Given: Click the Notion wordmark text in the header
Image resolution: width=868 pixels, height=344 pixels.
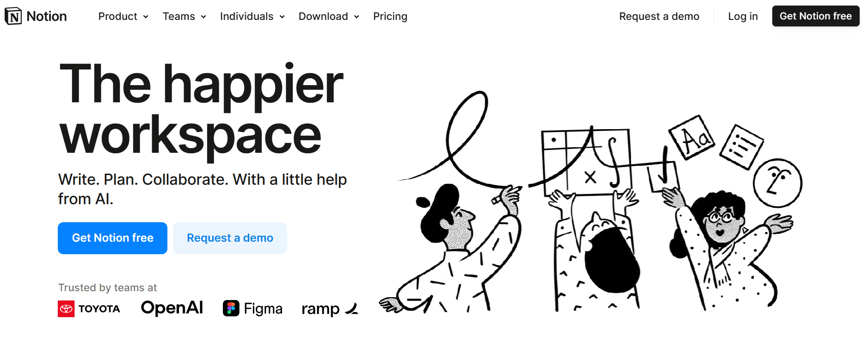Looking at the screenshot, I should point(47,17).
